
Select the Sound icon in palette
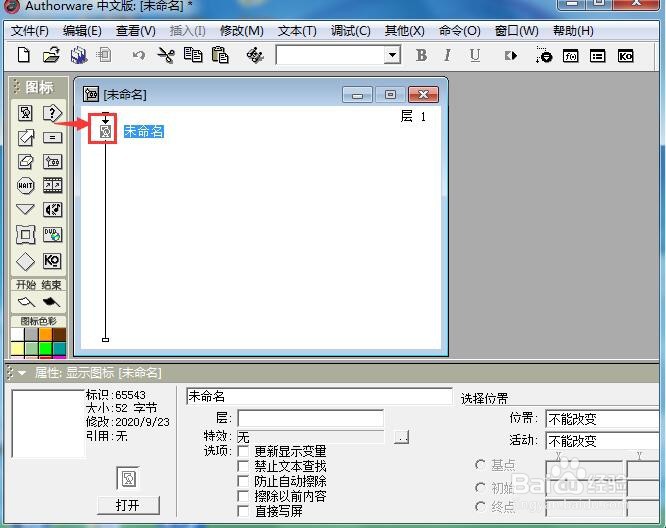click(53, 209)
